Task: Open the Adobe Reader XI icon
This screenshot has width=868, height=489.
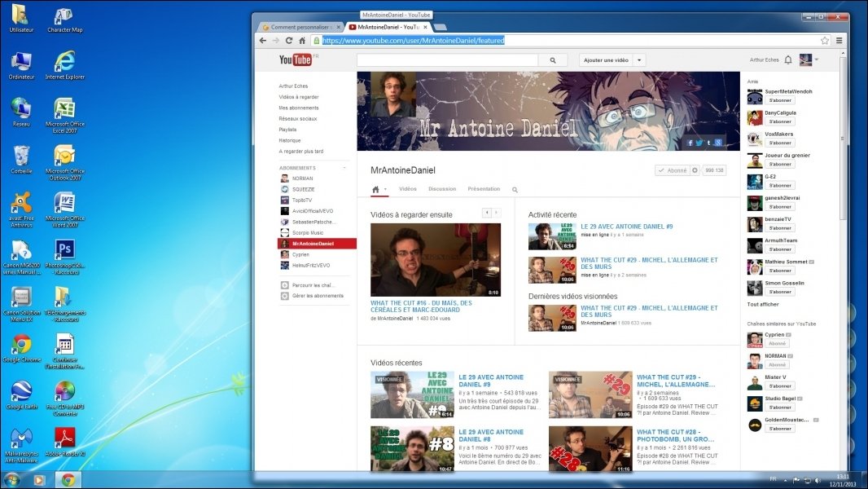Action: (65, 442)
